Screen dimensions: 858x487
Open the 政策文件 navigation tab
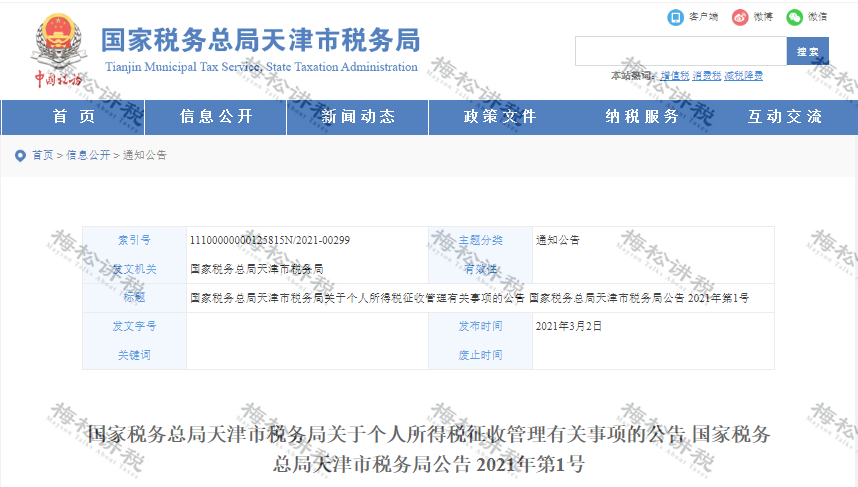point(500,117)
